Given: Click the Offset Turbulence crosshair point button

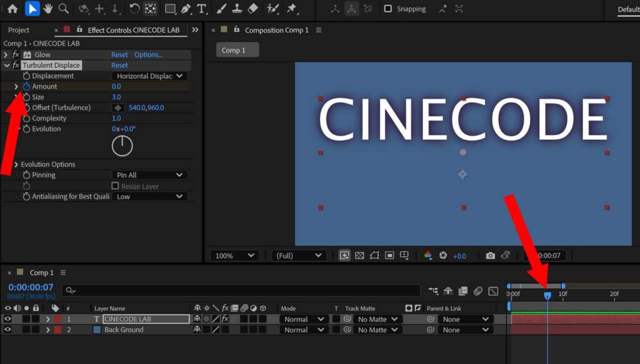Looking at the screenshot, I should 118,107.
